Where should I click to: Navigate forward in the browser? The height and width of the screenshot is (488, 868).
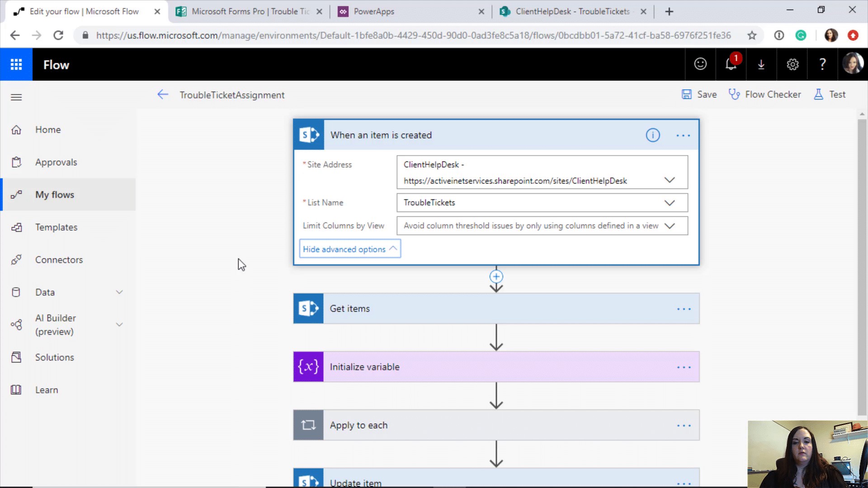[37, 35]
